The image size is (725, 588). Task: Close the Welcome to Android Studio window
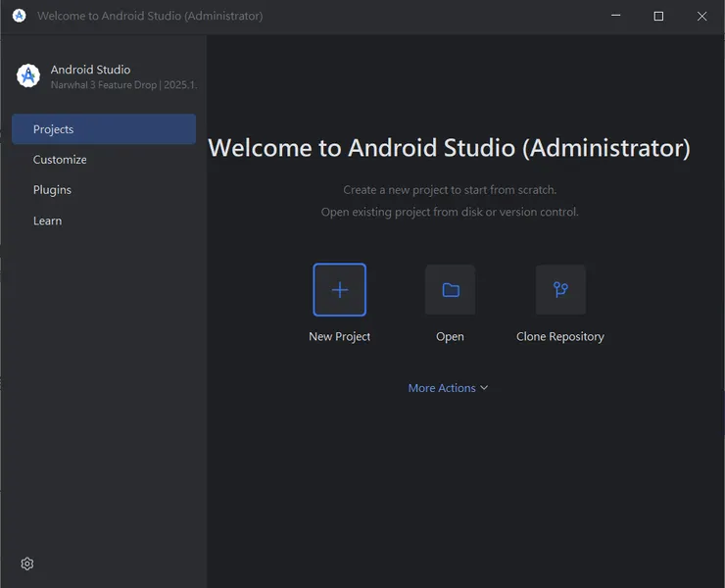point(701,16)
